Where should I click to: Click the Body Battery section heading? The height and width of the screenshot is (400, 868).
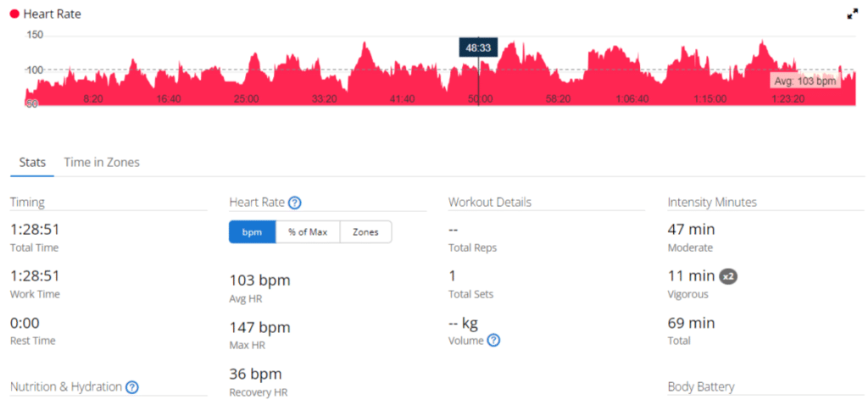(x=701, y=386)
